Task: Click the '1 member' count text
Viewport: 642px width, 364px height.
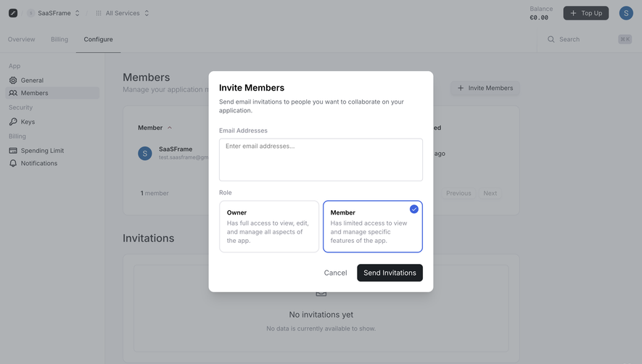Action: [155, 194]
